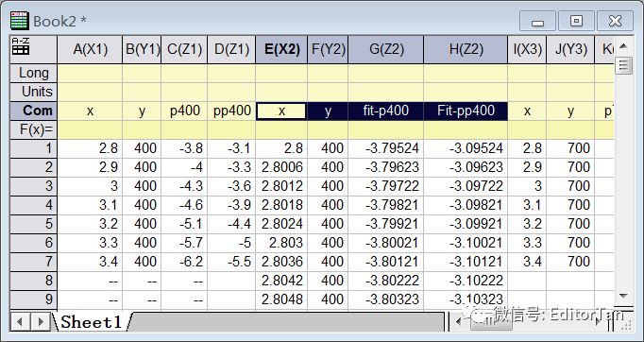Click cell value 2.8048
The height and width of the screenshot is (342, 644).
tap(282, 299)
